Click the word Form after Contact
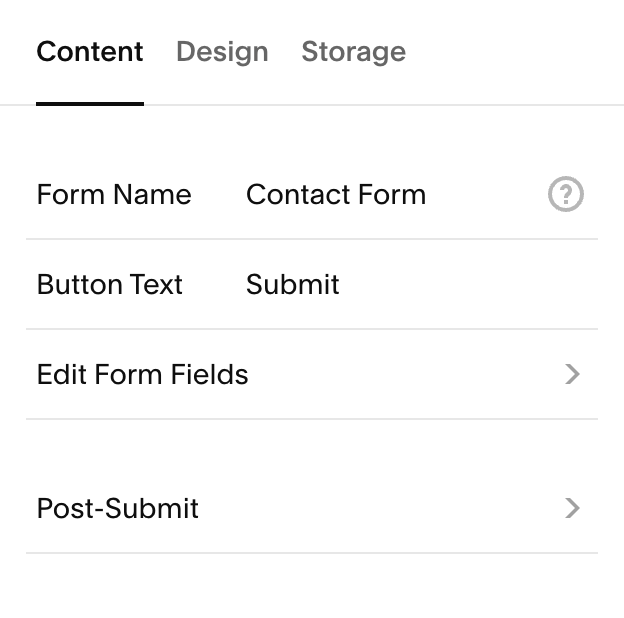 392,195
